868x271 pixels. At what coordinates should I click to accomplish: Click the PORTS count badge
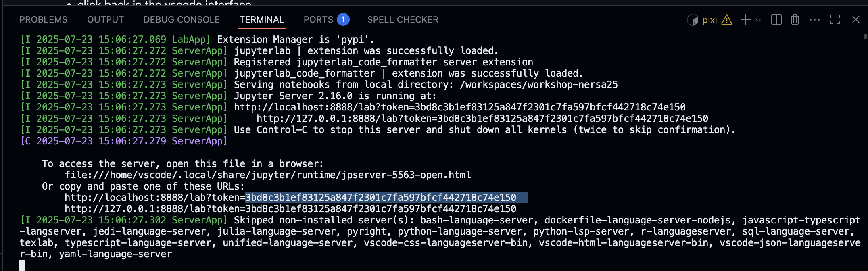pos(343,19)
